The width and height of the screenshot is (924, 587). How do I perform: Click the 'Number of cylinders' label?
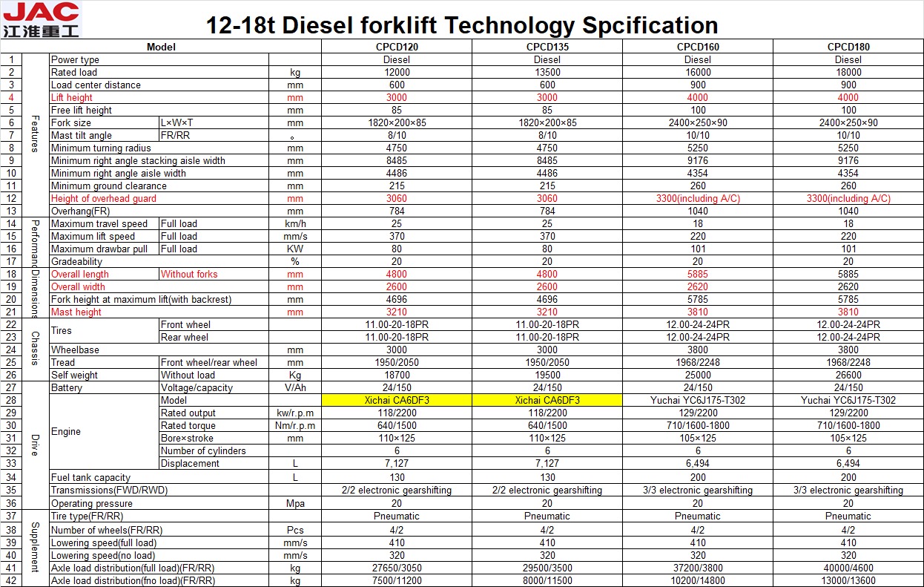[x=203, y=451]
